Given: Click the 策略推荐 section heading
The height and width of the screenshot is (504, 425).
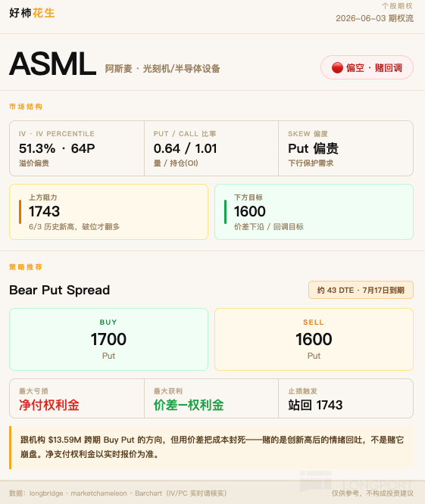Looking at the screenshot, I should coord(26,267).
